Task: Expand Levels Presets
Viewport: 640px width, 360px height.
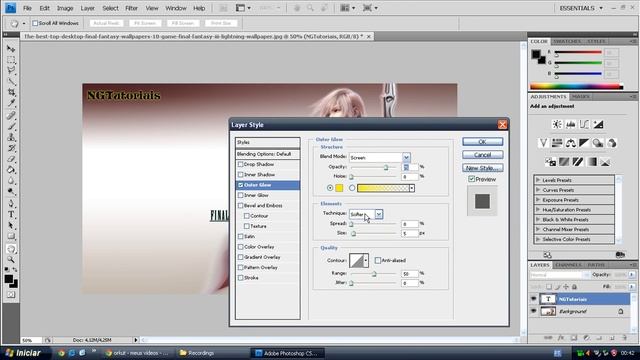Action: coord(538,180)
